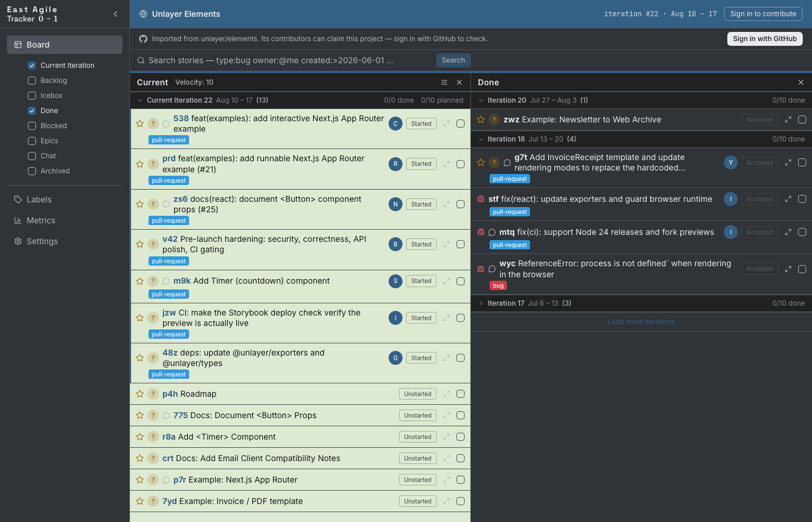Select checkbox for r8a Add Timer Component
This screenshot has height=522, width=812.
coord(461,437)
